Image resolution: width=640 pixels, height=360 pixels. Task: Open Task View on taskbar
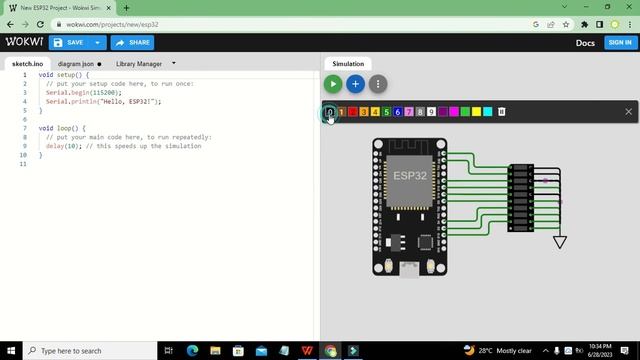[x=168, y=351]
